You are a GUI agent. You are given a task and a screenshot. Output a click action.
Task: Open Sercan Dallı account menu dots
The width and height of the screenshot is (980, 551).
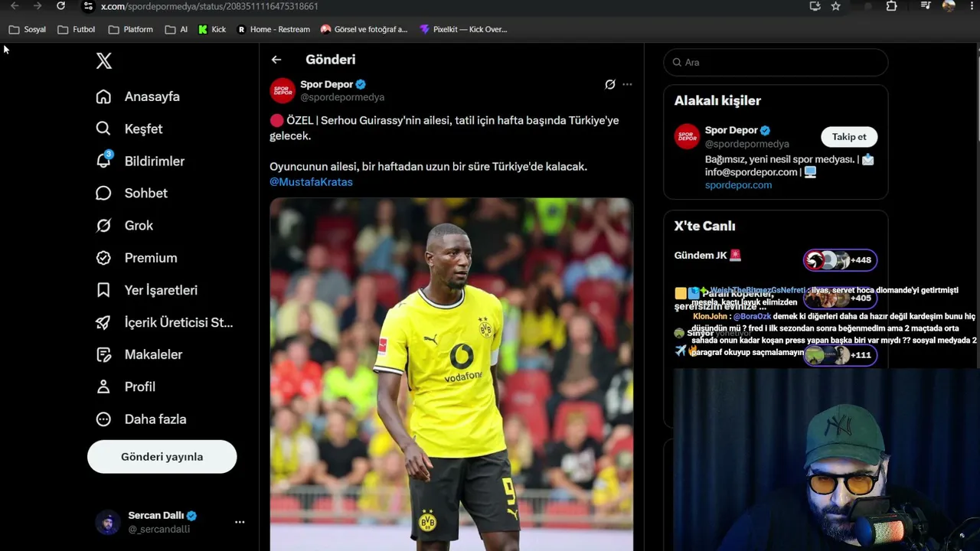pyautogui.click(x=240, y=522)
